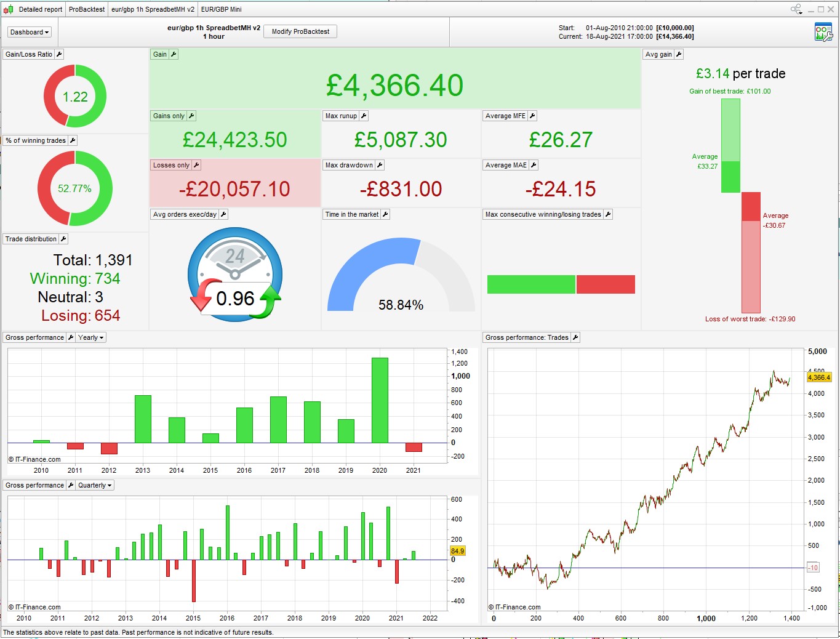Click the Time in the market gauge arc
This screenshot has height=639, width=840.
pyautogui.click(x=401, y=274)
